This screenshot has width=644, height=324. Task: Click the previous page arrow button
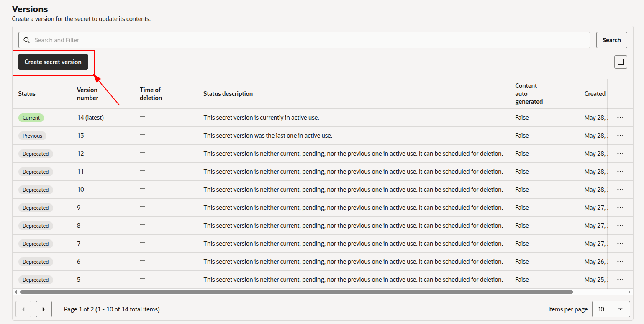[23, 309]
